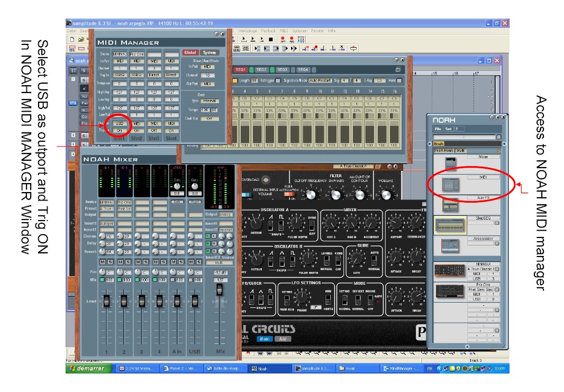This screenshot has width=564, height=392.
Task: Click the small square next to StepSEQ row
Action: coord(497,223)
